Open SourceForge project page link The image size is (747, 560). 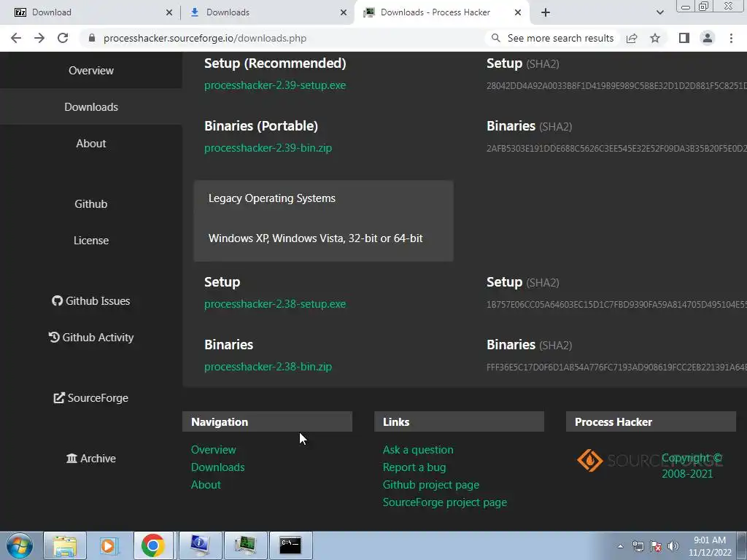point(444,502)
